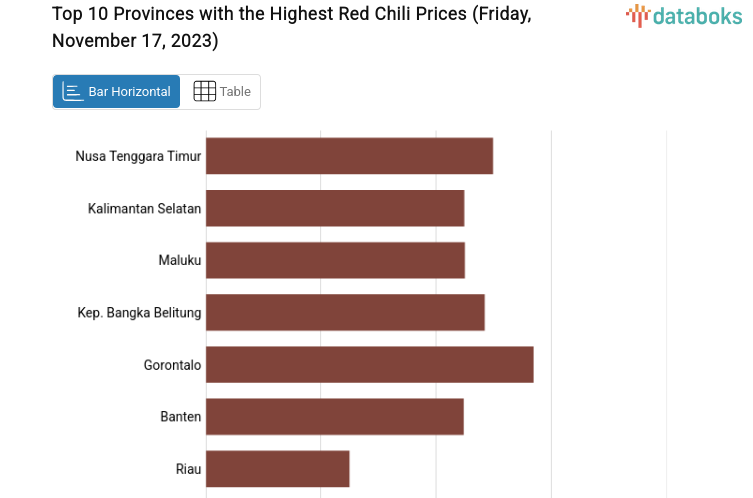Select the Banten price bar

pos(334,416)
